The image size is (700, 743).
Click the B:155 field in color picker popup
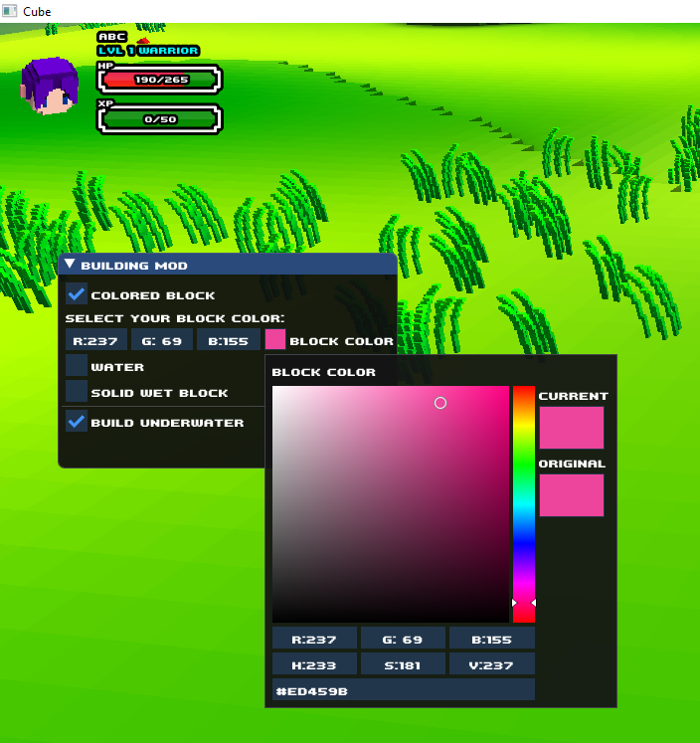491,639
